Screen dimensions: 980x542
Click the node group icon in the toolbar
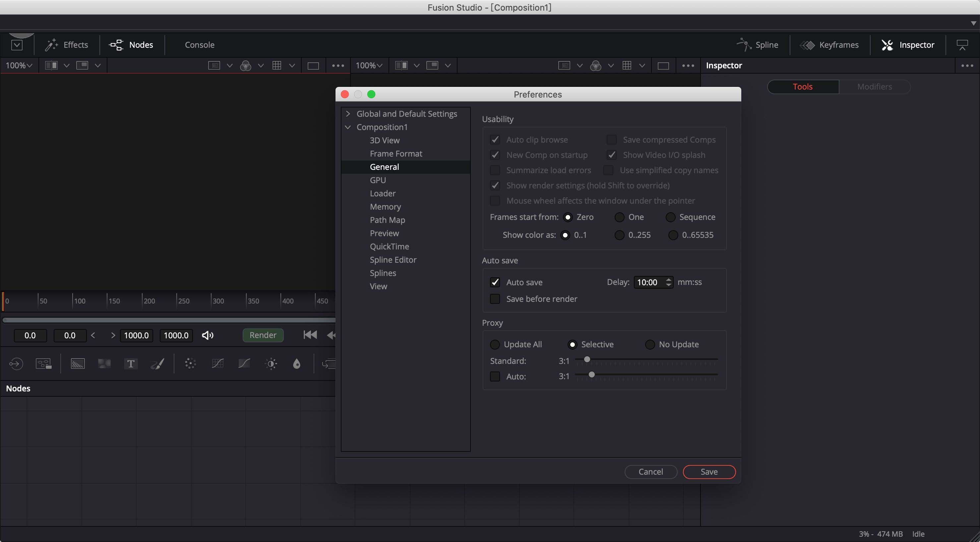(x=43, y=364)
